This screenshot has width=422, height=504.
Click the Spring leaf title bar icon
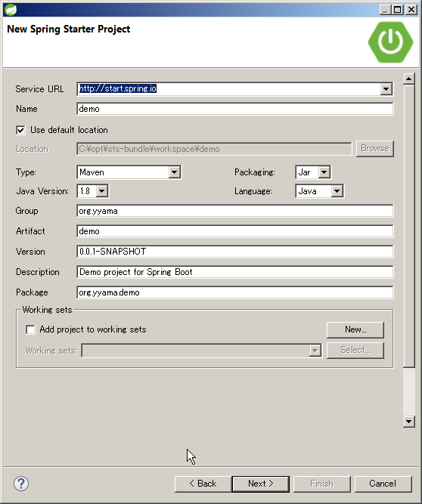[x=11, y=10]
